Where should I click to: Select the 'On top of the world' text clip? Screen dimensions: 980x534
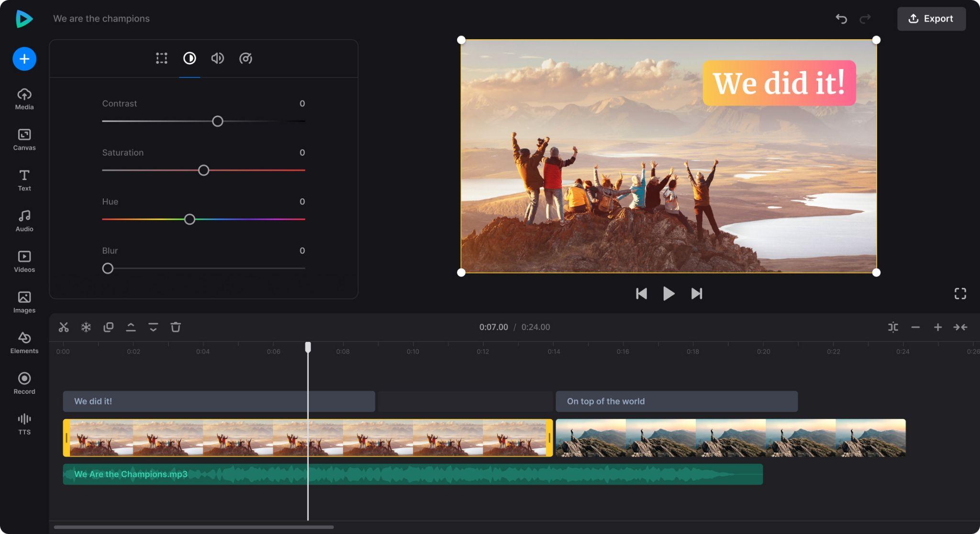click(x=676, y=401)
